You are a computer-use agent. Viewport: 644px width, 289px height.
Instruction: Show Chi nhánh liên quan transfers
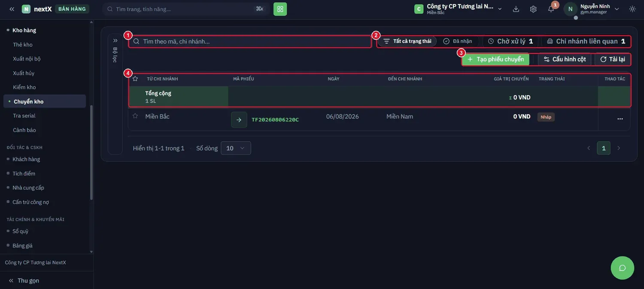click(x=586, y=41)
